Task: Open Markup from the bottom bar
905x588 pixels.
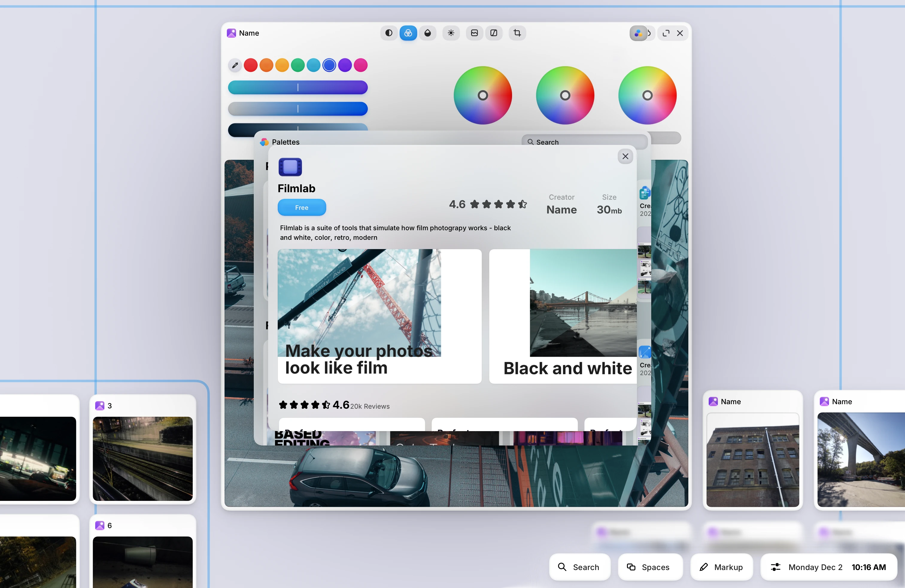Action: [x=721, y=567]
